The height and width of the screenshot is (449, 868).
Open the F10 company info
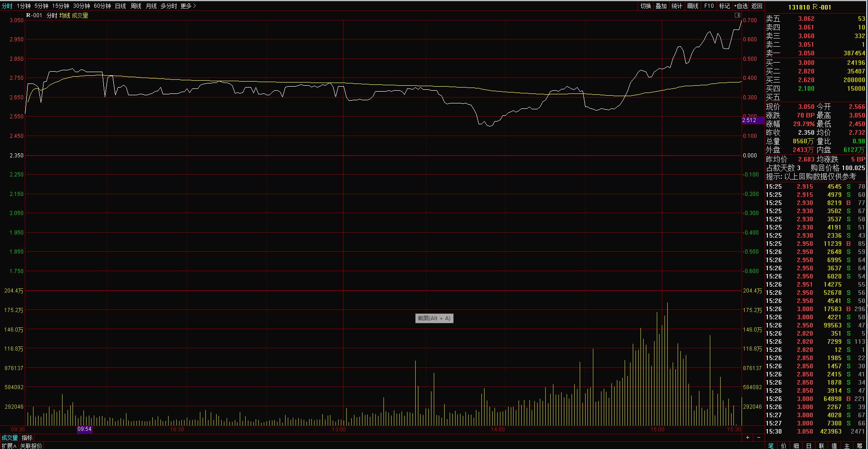(709, 6)
